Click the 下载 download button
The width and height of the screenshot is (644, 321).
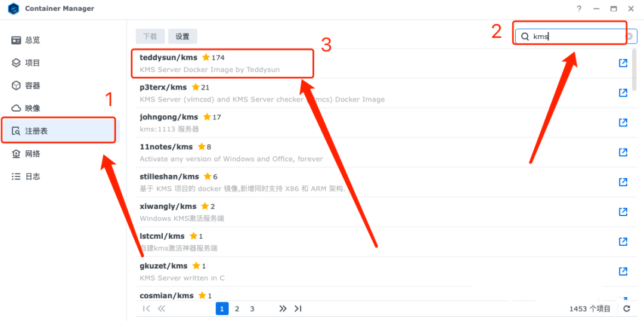click(150, 36)
